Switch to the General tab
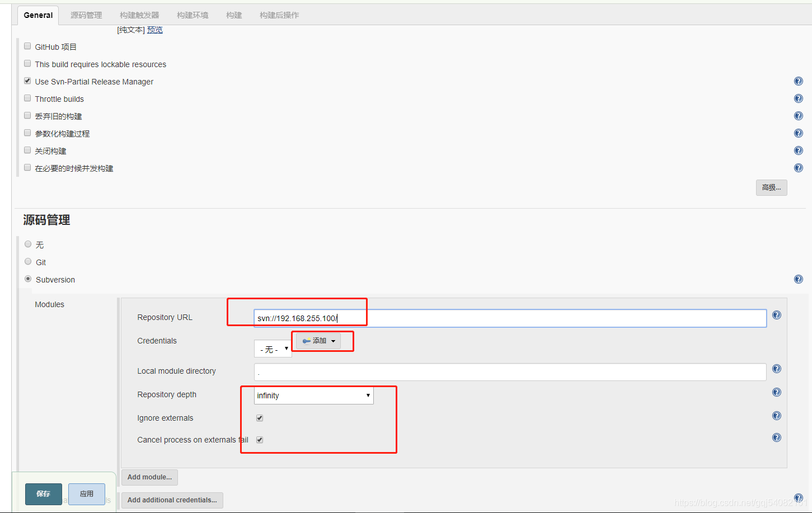 pos(38,15)
